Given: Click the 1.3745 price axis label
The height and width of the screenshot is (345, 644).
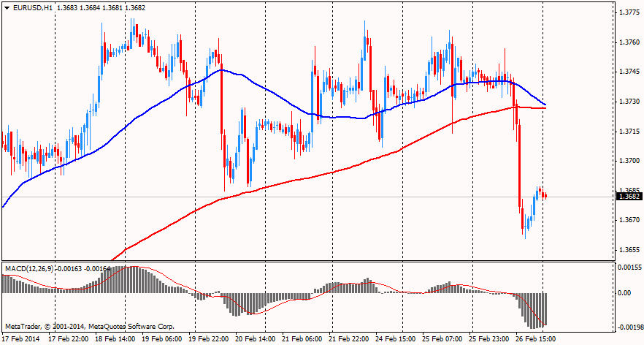Looking at the screenshot, I should coord(630,72).
